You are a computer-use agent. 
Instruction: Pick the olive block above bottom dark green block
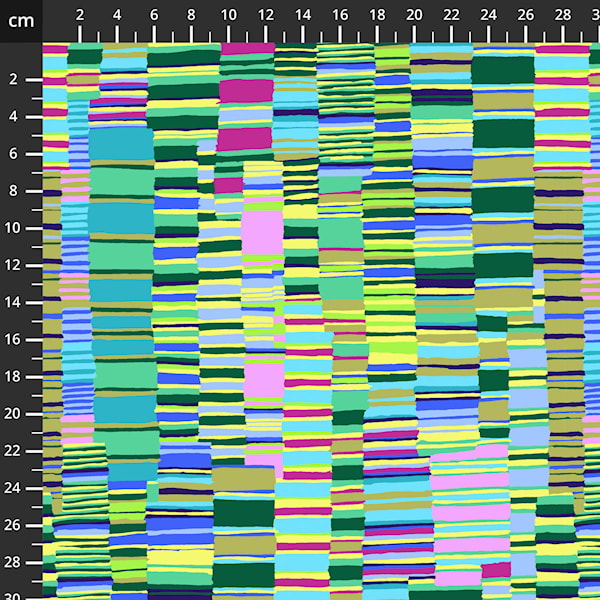(x=243, y=479)
